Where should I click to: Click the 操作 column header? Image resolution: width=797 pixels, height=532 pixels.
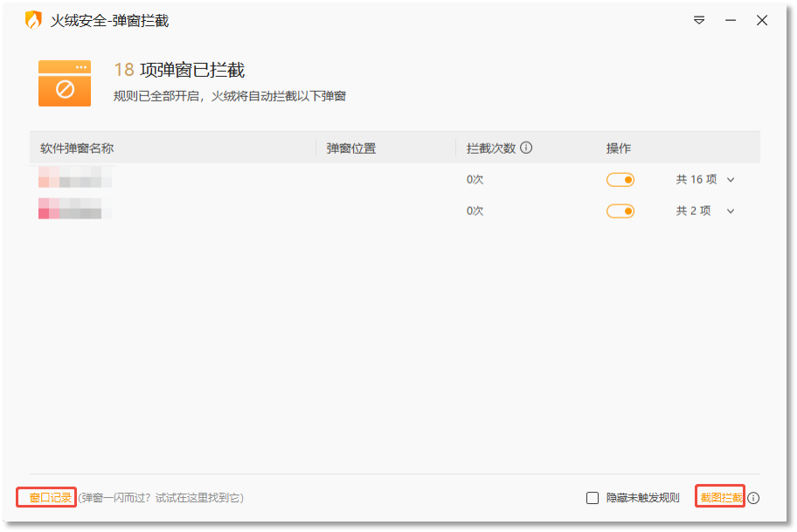pyautogui.click(x=618, y=149)
